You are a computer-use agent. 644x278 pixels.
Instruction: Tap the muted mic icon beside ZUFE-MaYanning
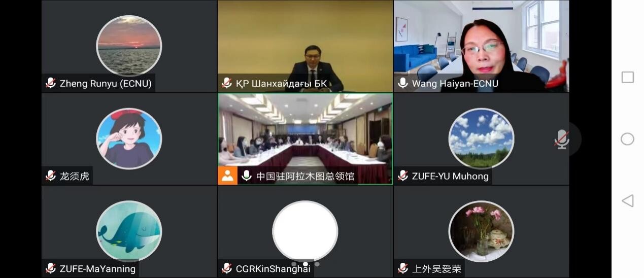51,268
